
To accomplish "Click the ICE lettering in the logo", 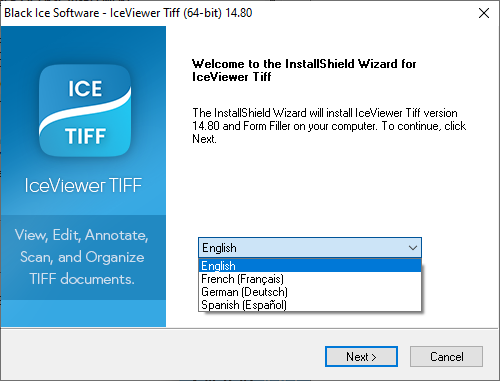I will click(85, 89).
